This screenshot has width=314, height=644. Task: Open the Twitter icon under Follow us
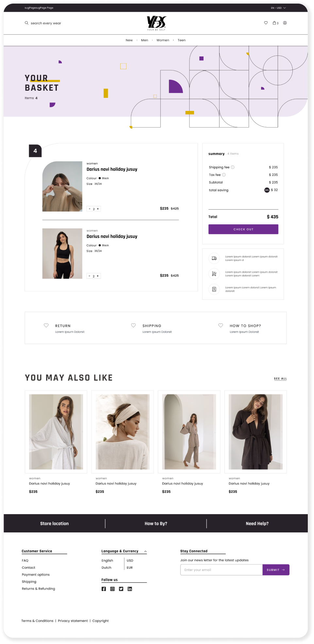(121, 589)
